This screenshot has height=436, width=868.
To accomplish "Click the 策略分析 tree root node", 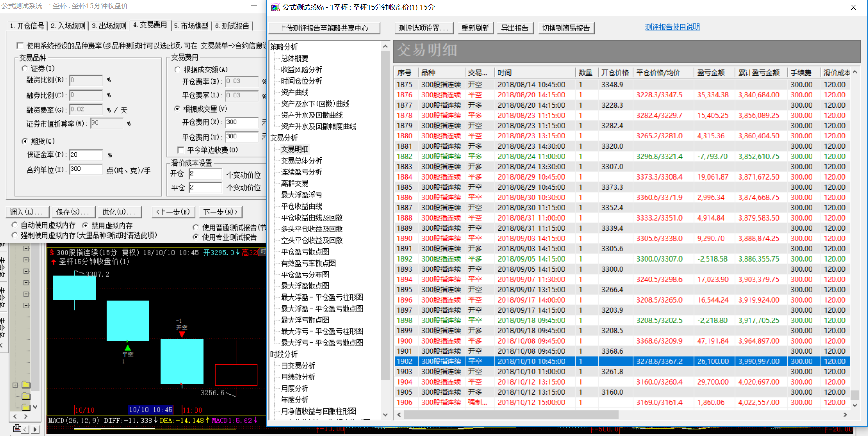I will coord(283,47).
